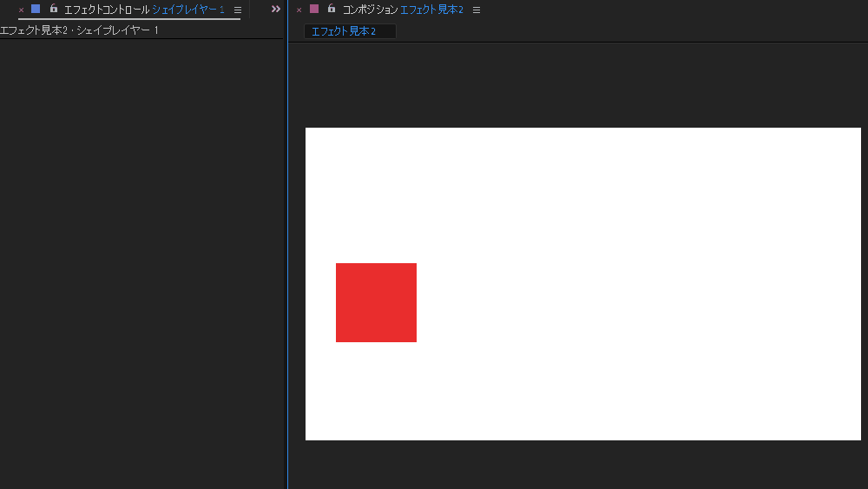Viewport: 868px width, 489px height.
Task: Click the blue label color square in Effect Controls tab
Action: (x=36, y=9)
